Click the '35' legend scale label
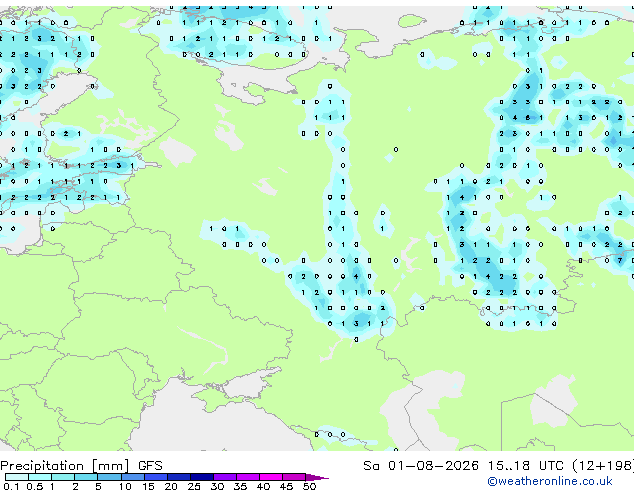This screenshot has width=634, height=490. pyautogui.click(x=240, y=486)
